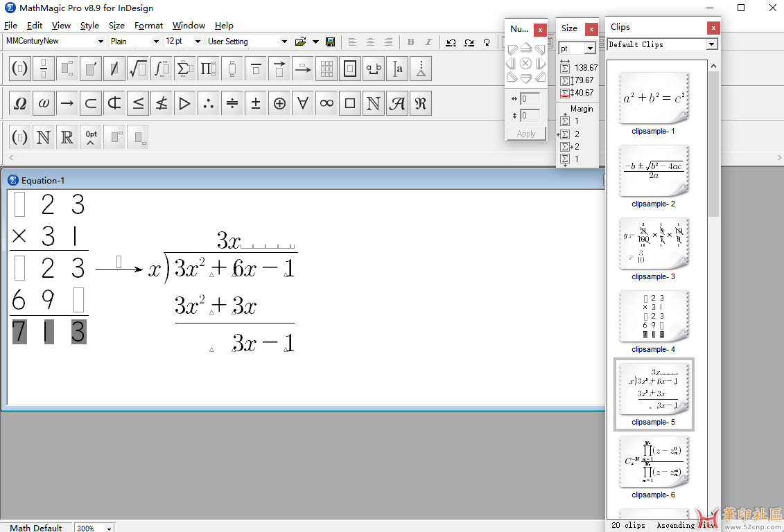Expand the Plain style dropdown
Screen dimensions: 784x532
pos(156,42)
